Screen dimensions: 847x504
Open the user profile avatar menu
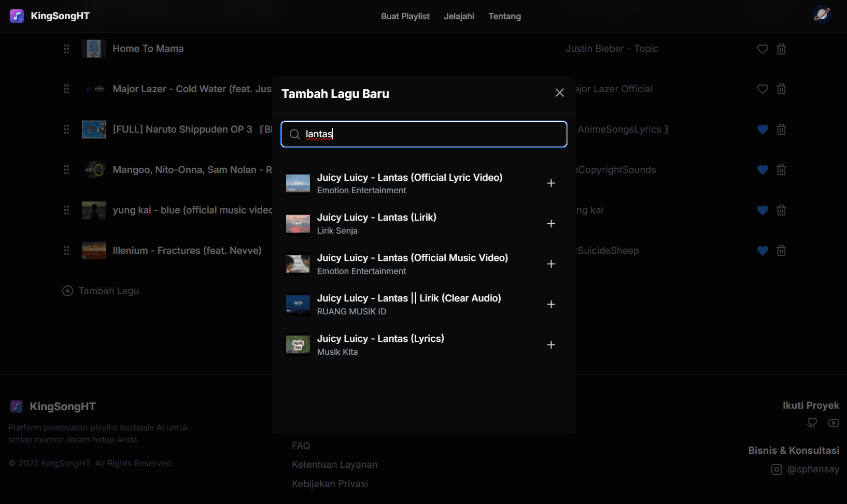(822, 15)
